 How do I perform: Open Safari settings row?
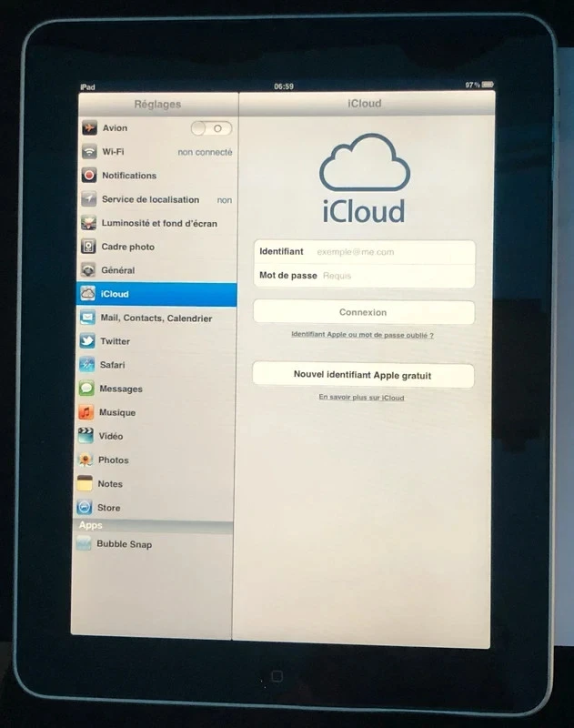coord(156,365)
